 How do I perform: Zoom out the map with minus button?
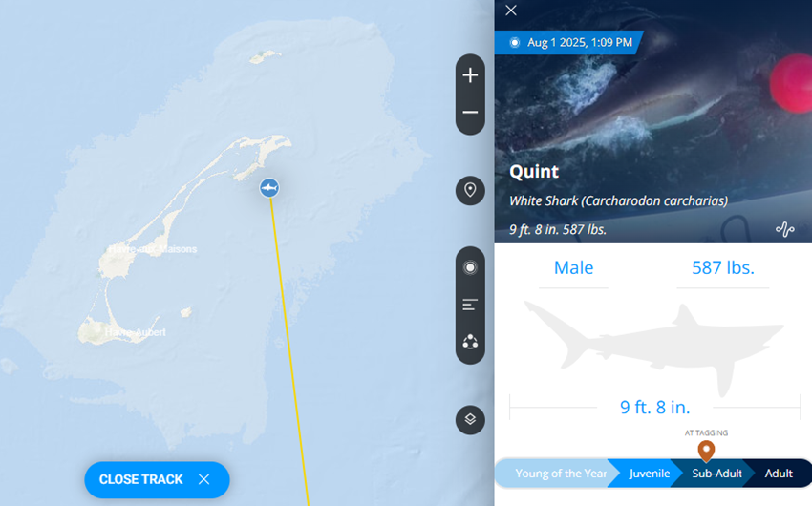click(x=470, y=113)
